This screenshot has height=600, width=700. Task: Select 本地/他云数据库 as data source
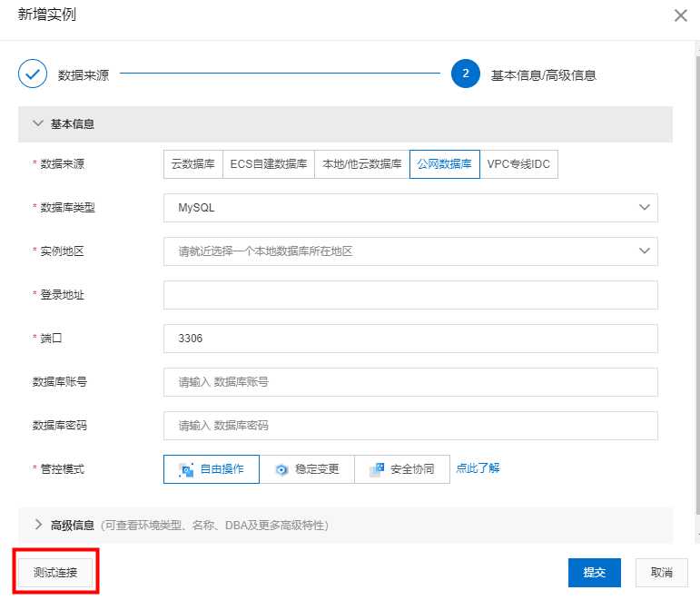pyautogui.click(x=361, y=164)
